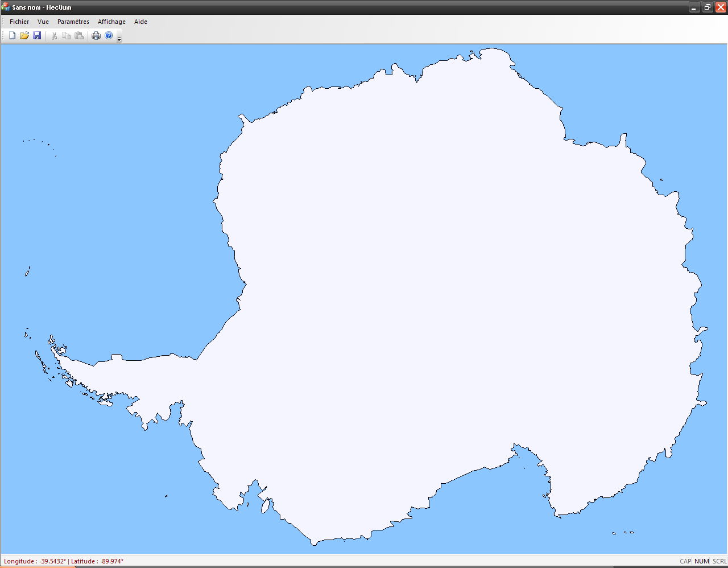Image resolution: width=728 pixels, height=568 pixels.
Task: Open help via blue question mark icon
Action: point(109,36)
